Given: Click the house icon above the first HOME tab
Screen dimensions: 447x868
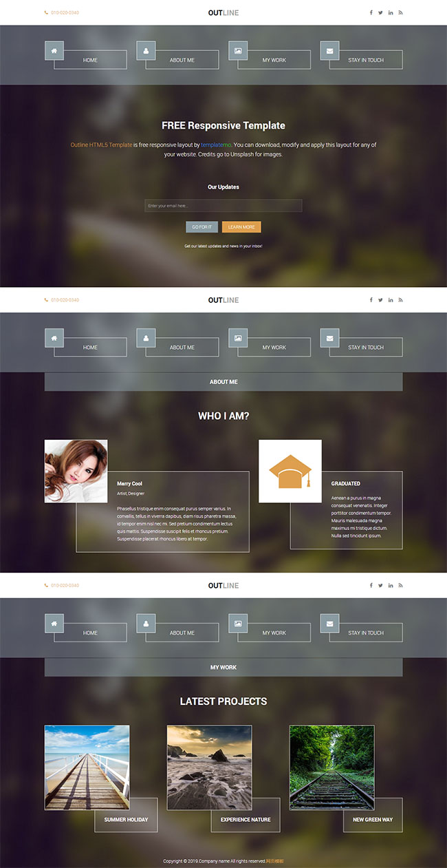Looking at the screenshot, I should [54, 51].
